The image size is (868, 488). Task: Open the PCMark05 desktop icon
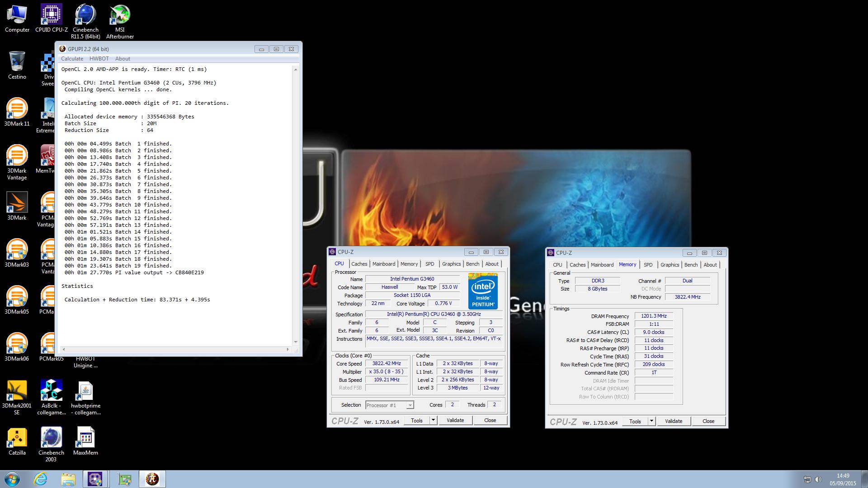[x=52, y=347]
